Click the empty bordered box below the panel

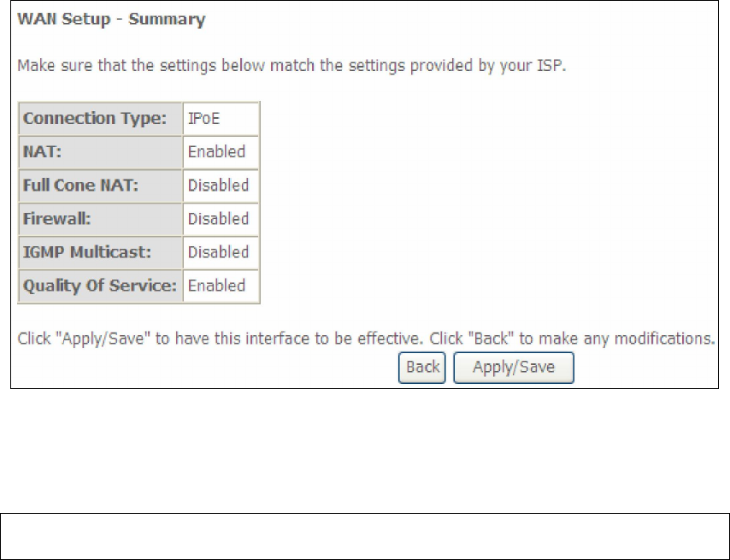[x=365, y=536]
